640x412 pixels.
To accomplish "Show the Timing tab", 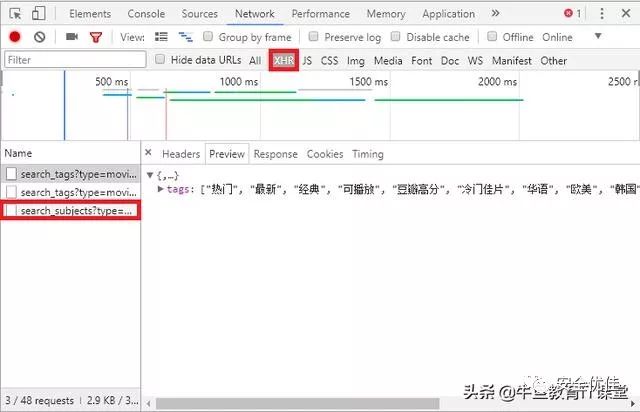I will 368,154.
